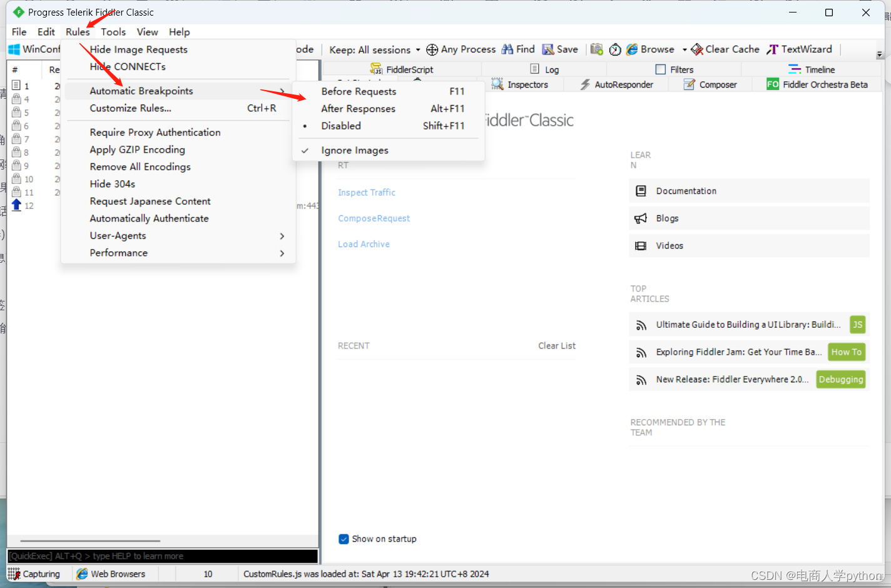Viewport: 891px width, 588px height.
Task: Click the Inspect Traffic link
Action: tap(367, 193)
